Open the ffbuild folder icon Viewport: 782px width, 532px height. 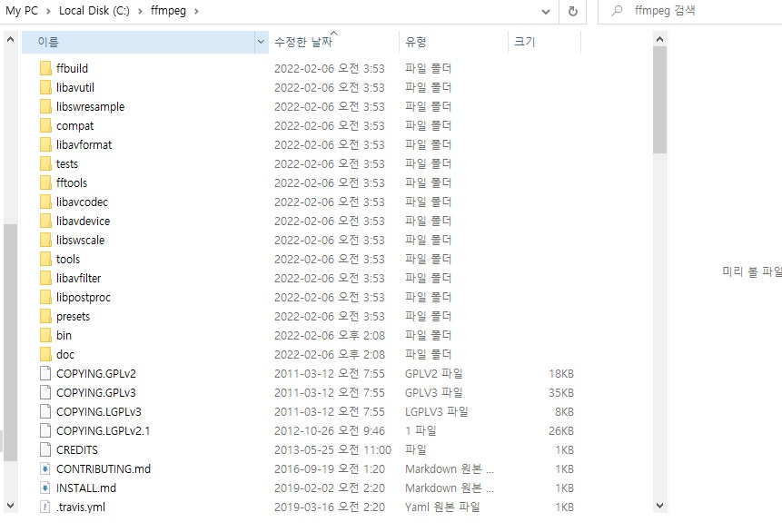[45, 68]
